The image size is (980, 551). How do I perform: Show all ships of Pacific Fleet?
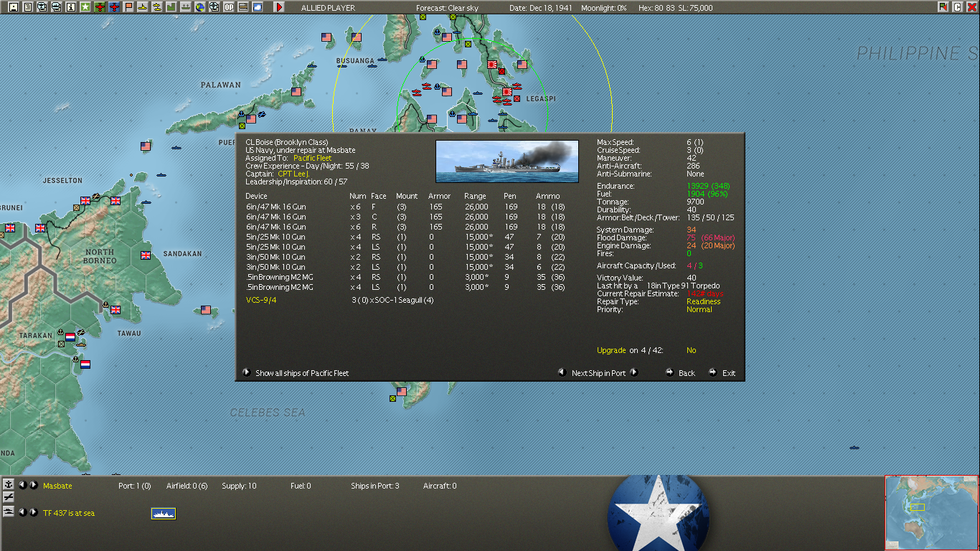(302, 373)
